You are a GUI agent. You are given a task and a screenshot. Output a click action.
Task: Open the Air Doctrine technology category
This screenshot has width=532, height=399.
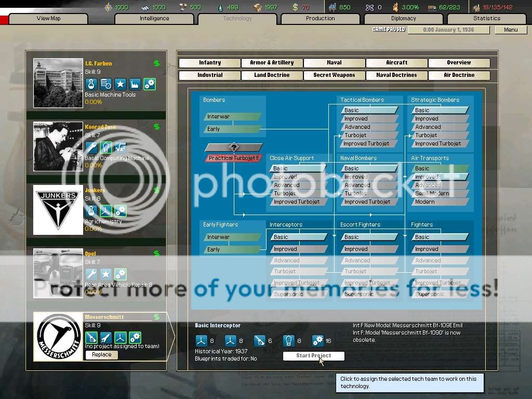point(459,75)
